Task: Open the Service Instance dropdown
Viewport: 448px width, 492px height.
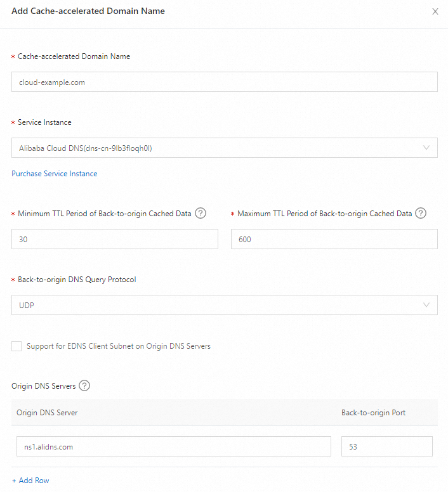Action: point(224,148)
